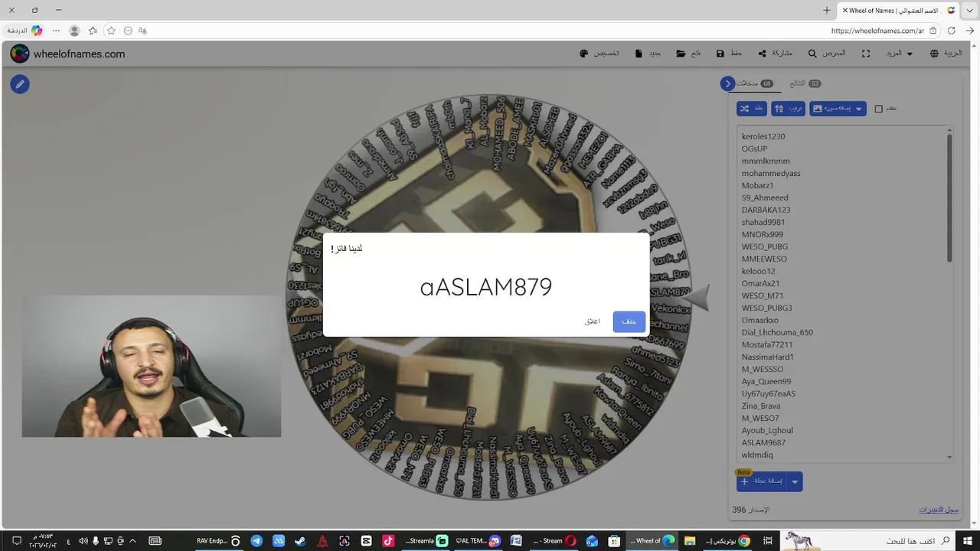The width and height of the screenshot is (980, 551).
Task: Enter fullscreen mode via the brackets icon
Action: pos(866,54)
